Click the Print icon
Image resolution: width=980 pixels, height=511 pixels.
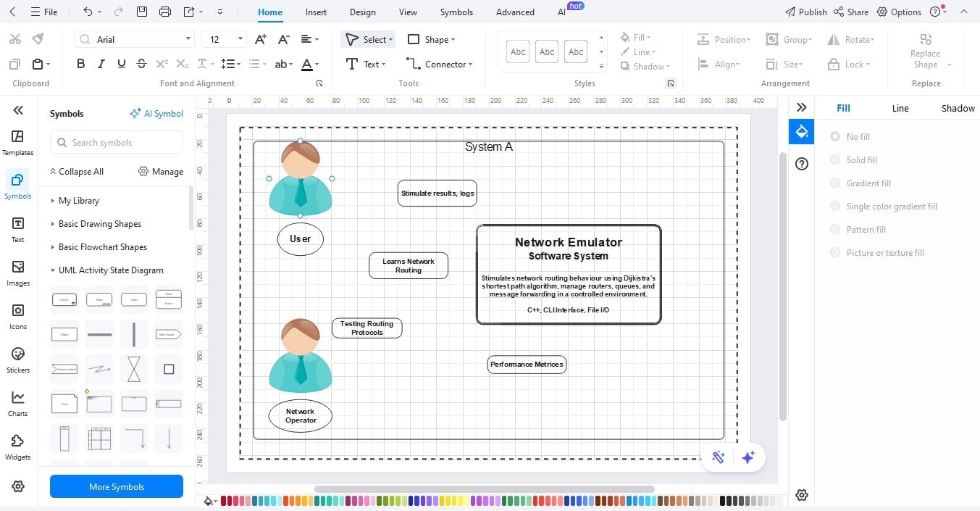(x=165, y=12)
